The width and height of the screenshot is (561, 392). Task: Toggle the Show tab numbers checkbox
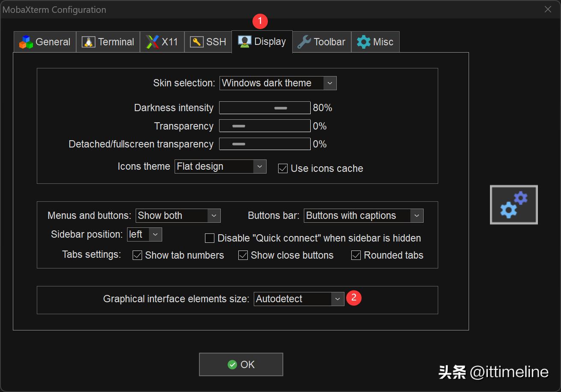point(137,255)
